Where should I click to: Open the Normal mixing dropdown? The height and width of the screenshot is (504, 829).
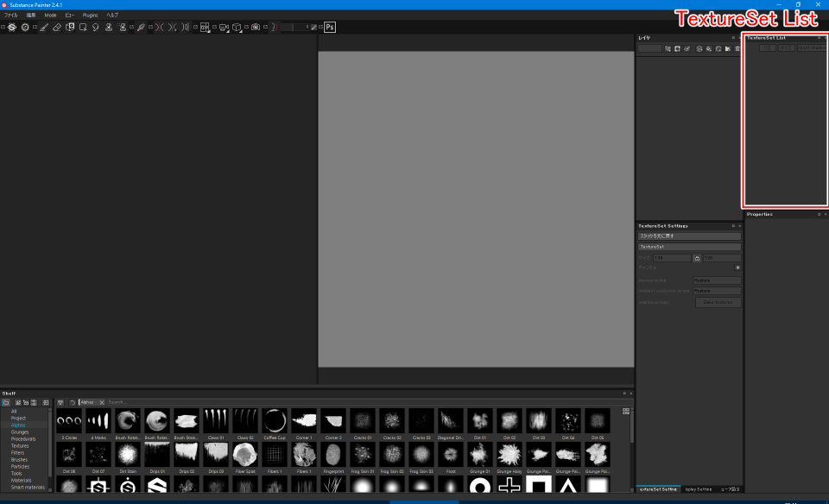pyautogui.click(x=717, y=280)
